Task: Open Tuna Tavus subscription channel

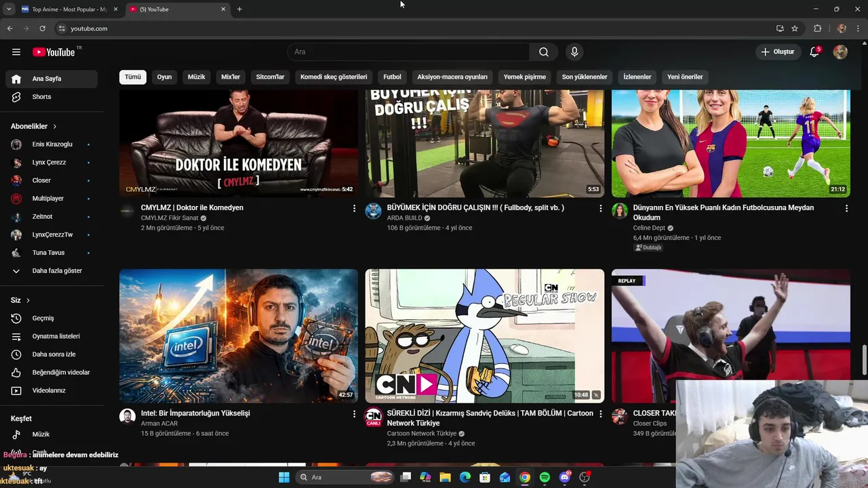Action: coord(52,253)
